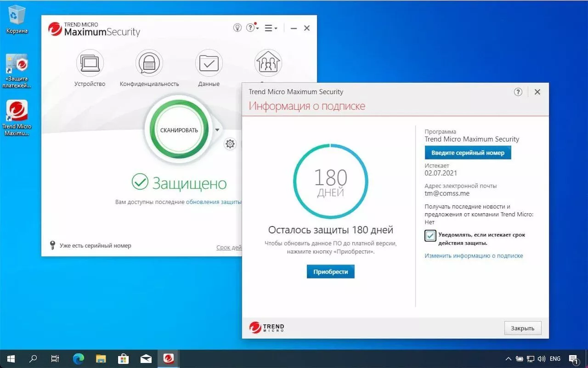Open the Trend Micro taskbar icon
The image size is (588, 368).
click(x=169, y=358)
